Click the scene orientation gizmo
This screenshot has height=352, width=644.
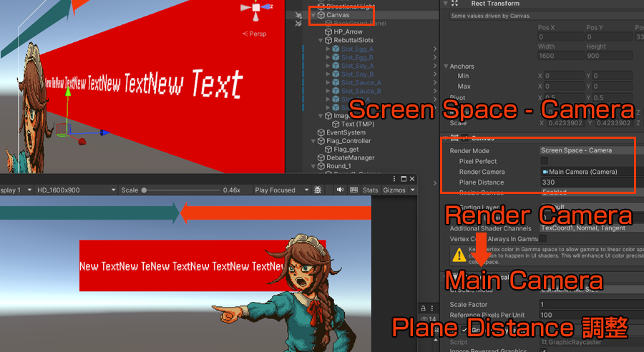click(255, 8)
